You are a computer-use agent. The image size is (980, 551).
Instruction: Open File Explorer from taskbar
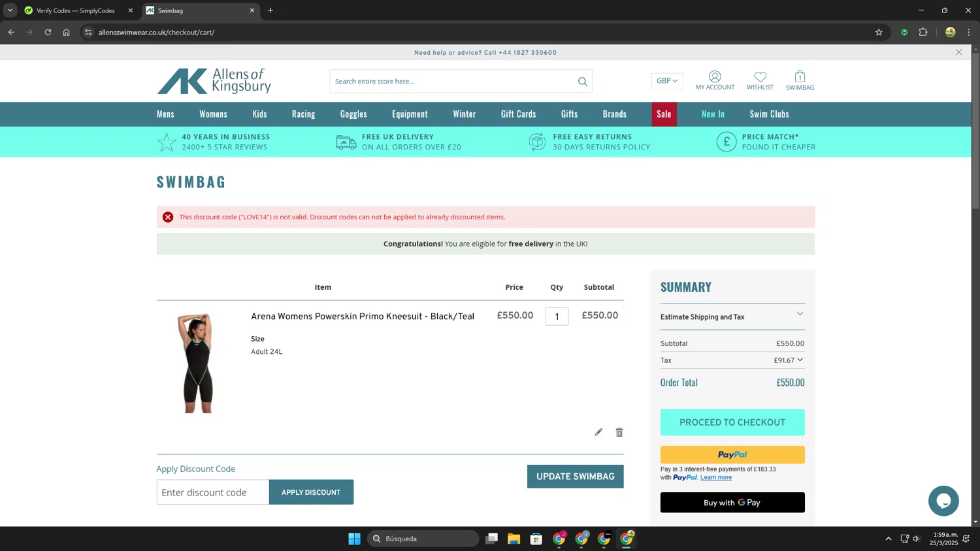(514, 539)
